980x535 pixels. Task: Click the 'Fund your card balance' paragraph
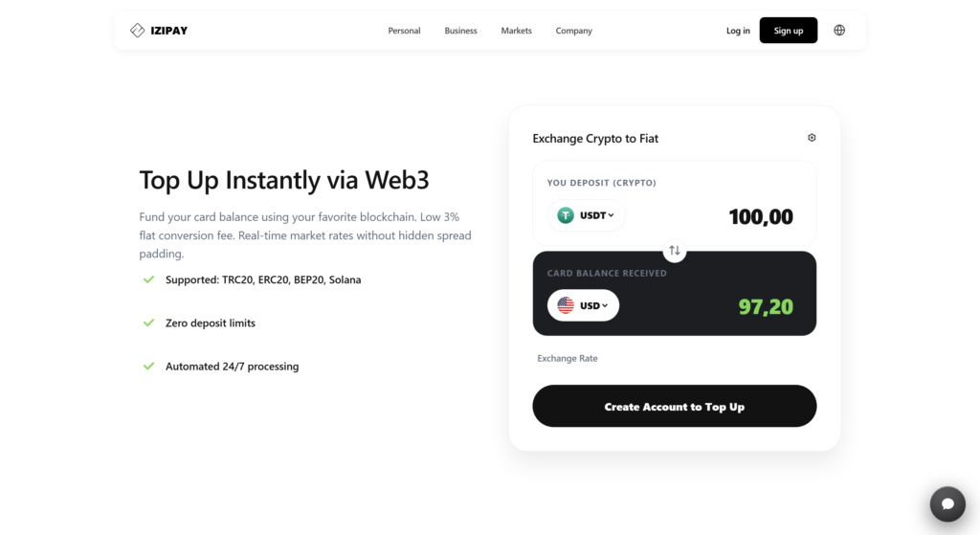(x=305, y=235)
